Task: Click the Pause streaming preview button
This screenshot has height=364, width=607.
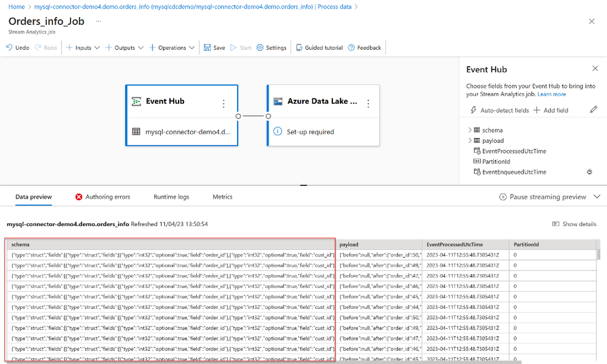Action: 543,197
